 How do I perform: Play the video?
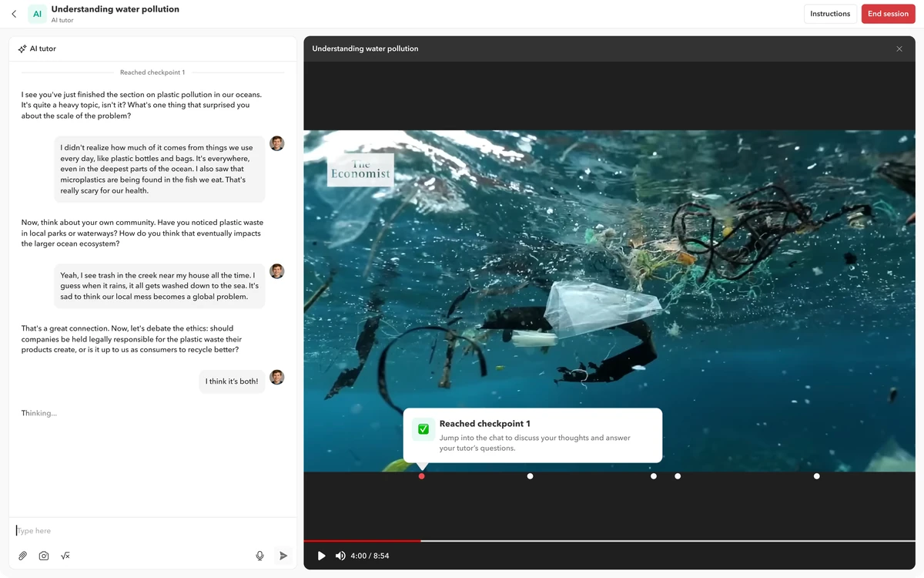coord(322,556)
